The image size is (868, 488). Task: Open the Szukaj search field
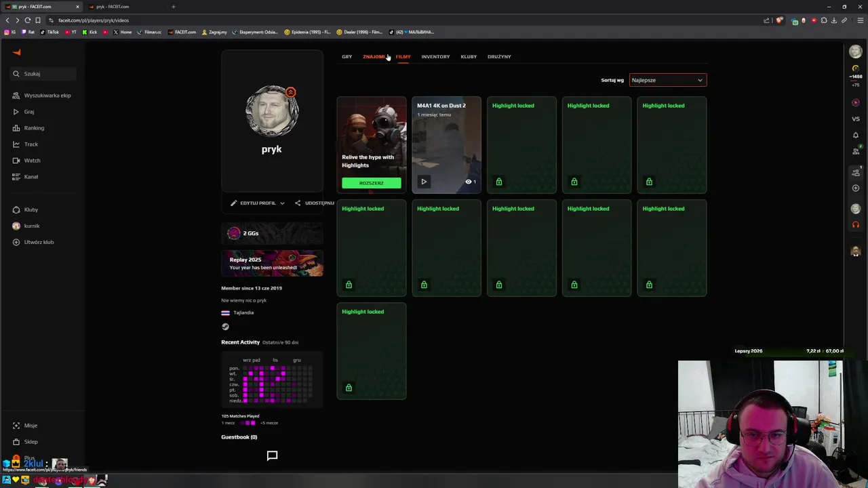click(x=44, y=74)
